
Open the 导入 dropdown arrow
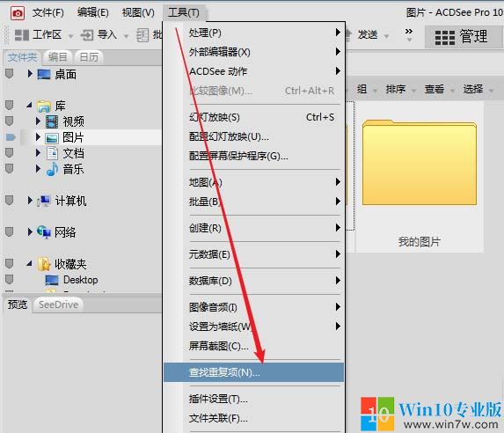(126, 36)
